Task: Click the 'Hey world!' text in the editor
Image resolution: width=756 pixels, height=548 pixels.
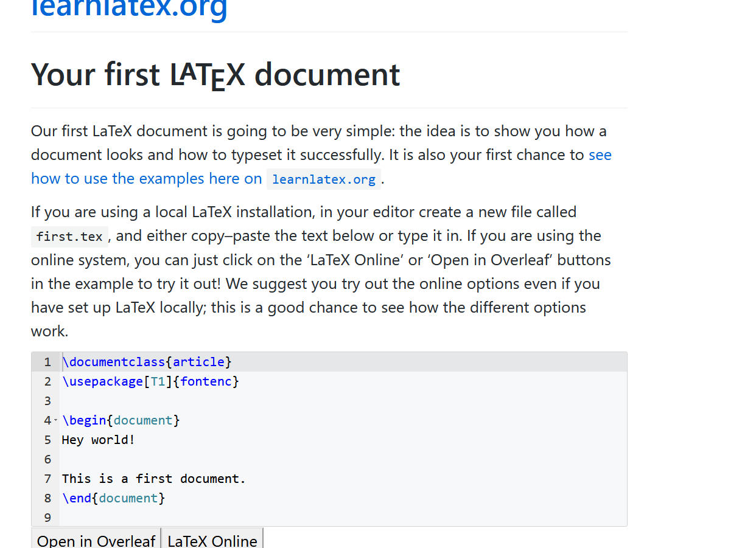Action: [97, 439]
